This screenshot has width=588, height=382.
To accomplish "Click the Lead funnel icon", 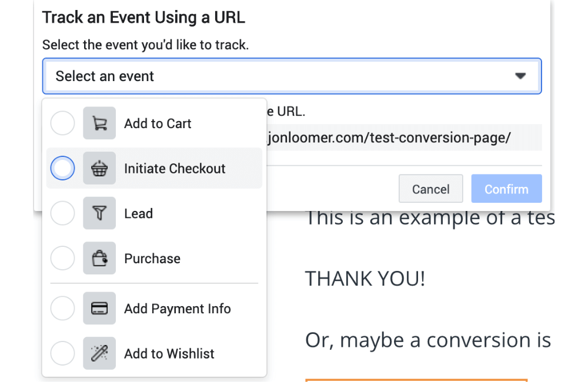I will [x=99, y=213].
